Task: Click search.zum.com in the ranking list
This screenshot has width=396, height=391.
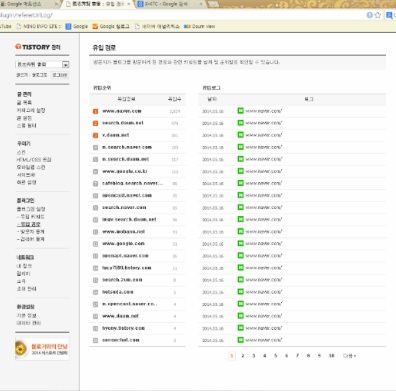Action: click(122, 280)
